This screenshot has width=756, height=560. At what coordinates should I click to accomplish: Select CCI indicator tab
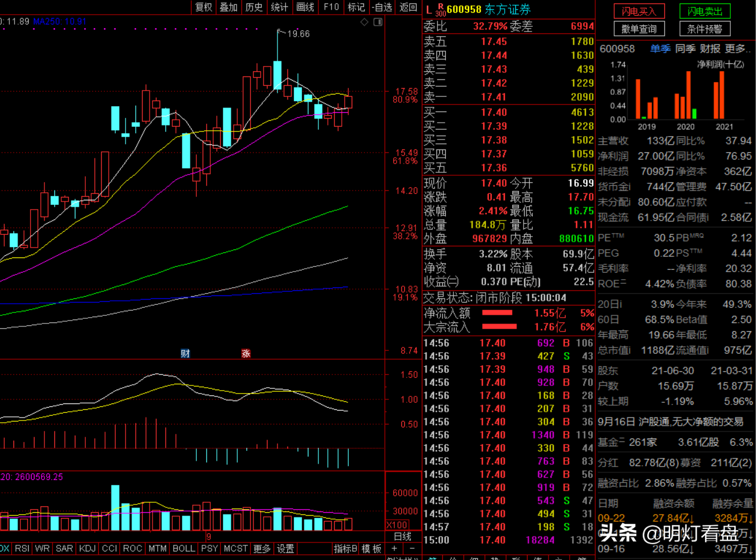click(x=109, y=548)
